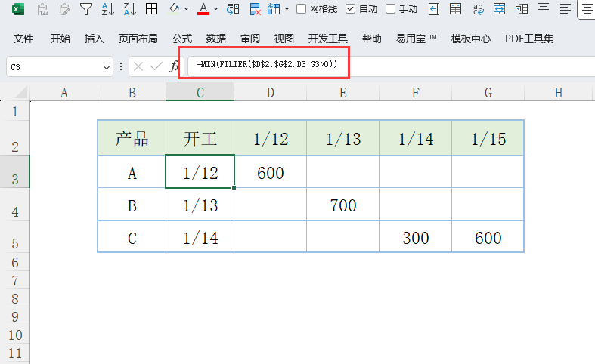
Task: Open the 审阅 tab
Action: 250,39
